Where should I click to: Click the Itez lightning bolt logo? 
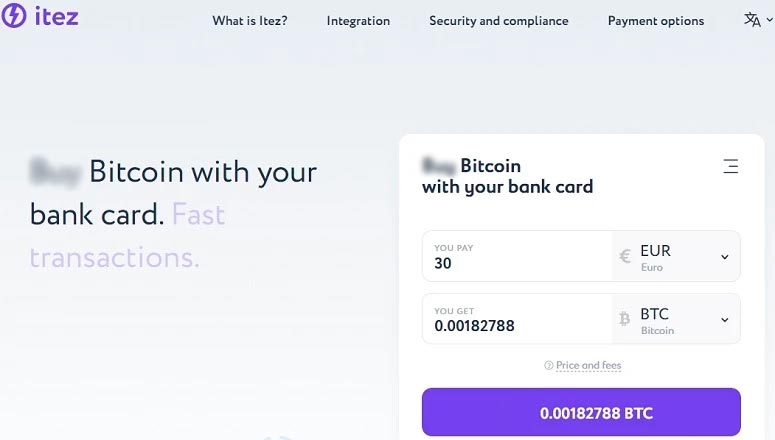click(14, 16)
